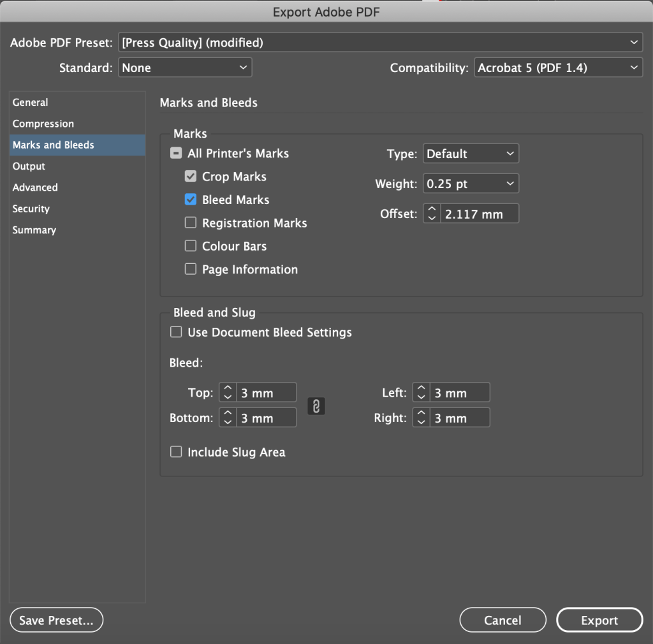This screenshot has width=653, height=644.
Task: Expand the Compatibility dropdown
Action: [x=558, y=68]
